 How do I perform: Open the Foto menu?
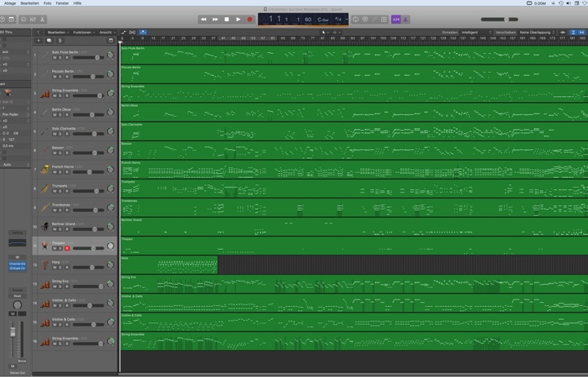(x=47, y=3)
